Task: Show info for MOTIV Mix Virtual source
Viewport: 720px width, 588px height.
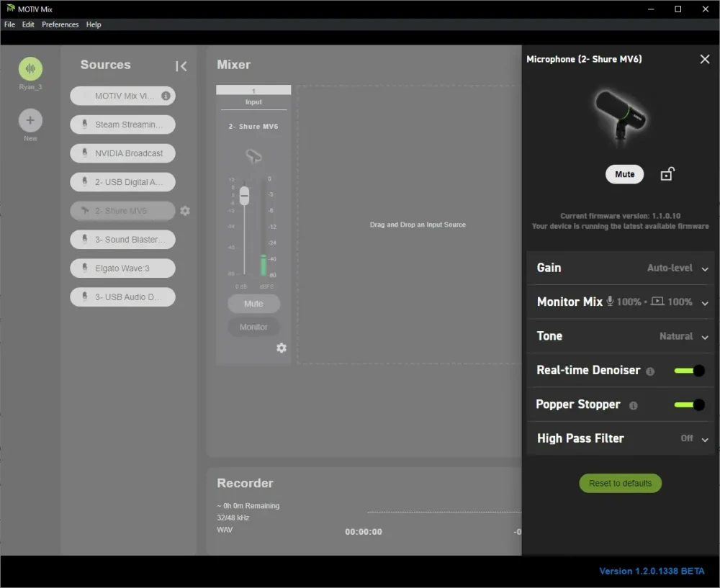Action: pyautogui.click(x=166, y=96)
